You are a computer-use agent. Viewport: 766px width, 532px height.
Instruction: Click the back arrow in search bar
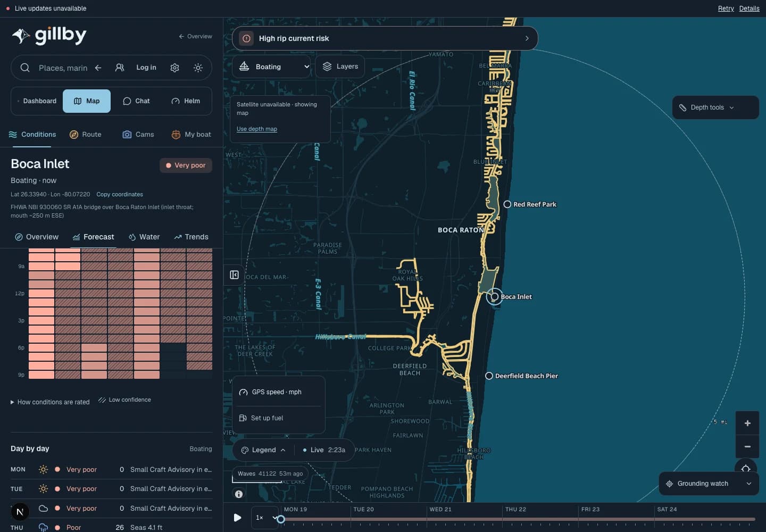tap(98, 68)
